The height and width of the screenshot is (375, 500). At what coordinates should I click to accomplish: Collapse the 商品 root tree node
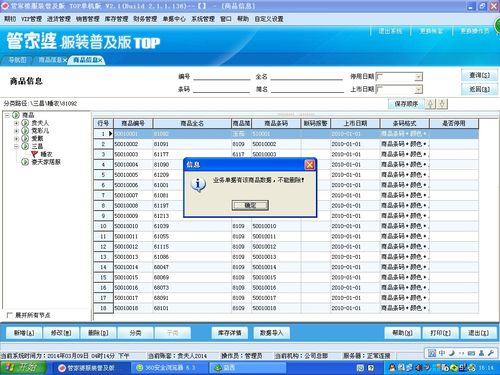[x=7, y=115]
